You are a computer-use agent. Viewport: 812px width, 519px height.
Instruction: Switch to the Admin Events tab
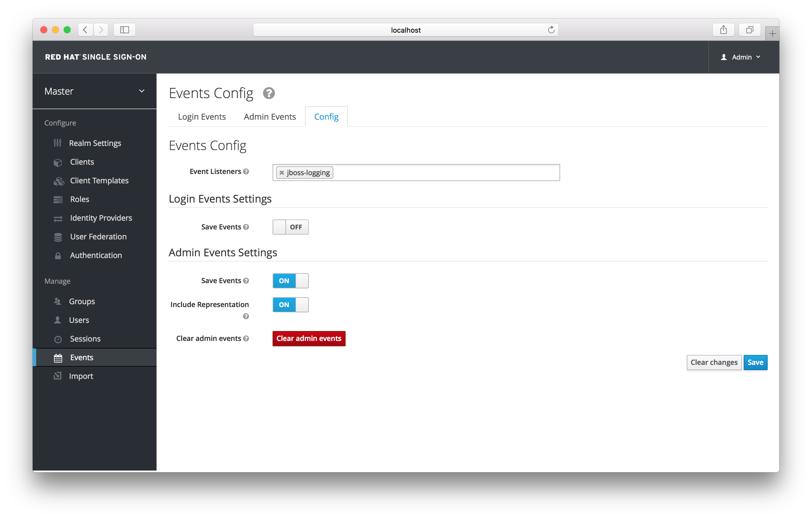tap(270, 116)
